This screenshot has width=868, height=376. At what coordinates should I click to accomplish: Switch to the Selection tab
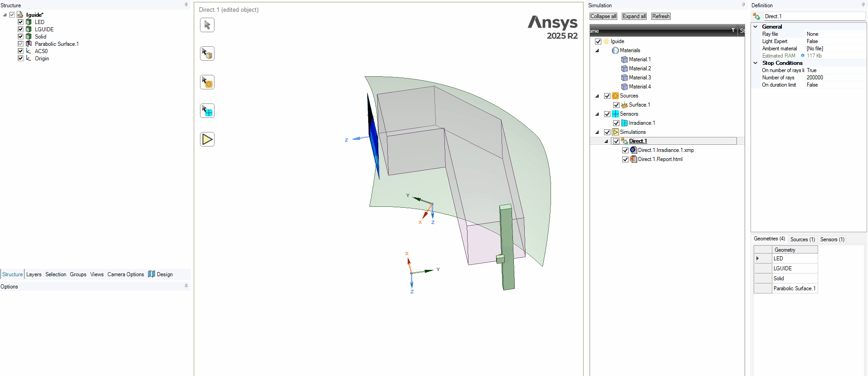pyautogui.click(x=56, y=274)
